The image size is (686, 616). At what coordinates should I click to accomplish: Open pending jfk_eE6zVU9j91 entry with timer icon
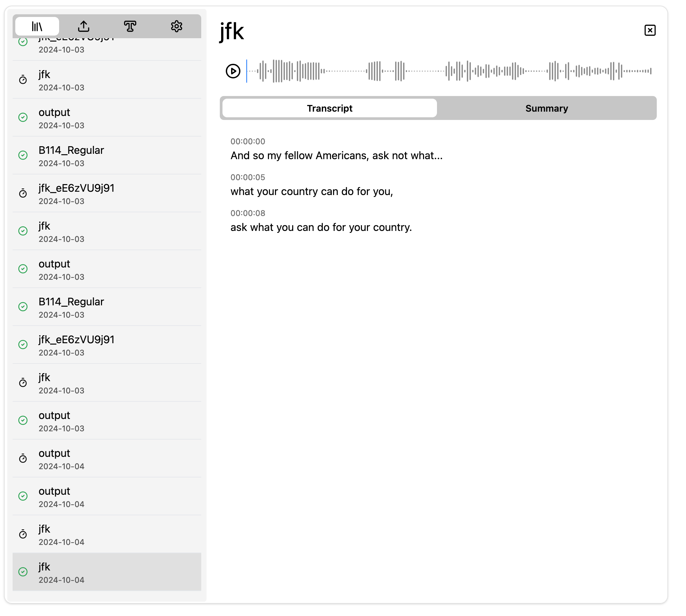point(107,194)
